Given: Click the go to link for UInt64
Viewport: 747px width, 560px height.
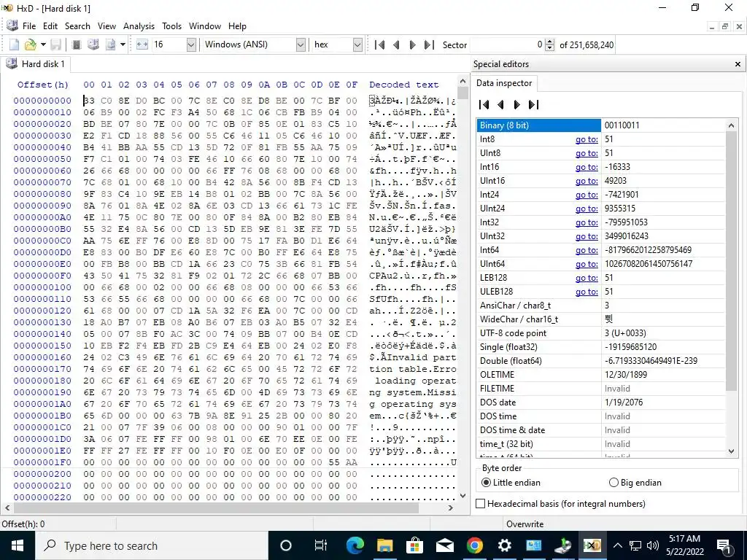Looking at the screenshot, I should point(587,264).
